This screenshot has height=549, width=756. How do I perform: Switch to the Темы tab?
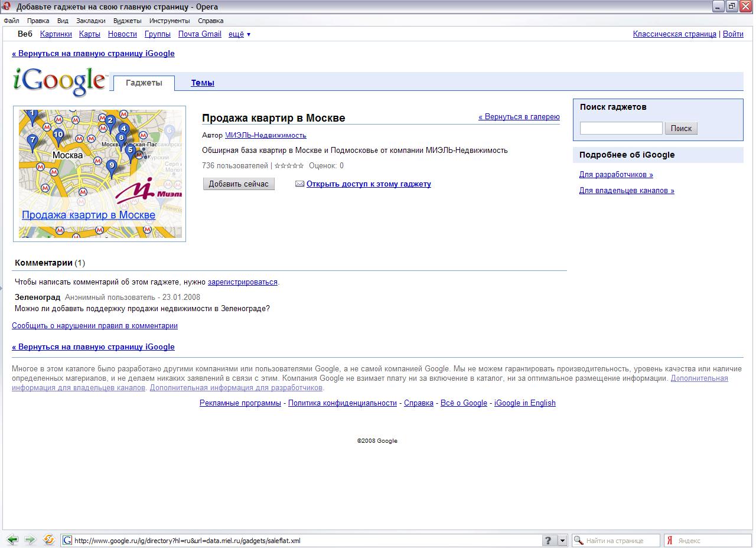pyautogui.click(x=203, y=83)
